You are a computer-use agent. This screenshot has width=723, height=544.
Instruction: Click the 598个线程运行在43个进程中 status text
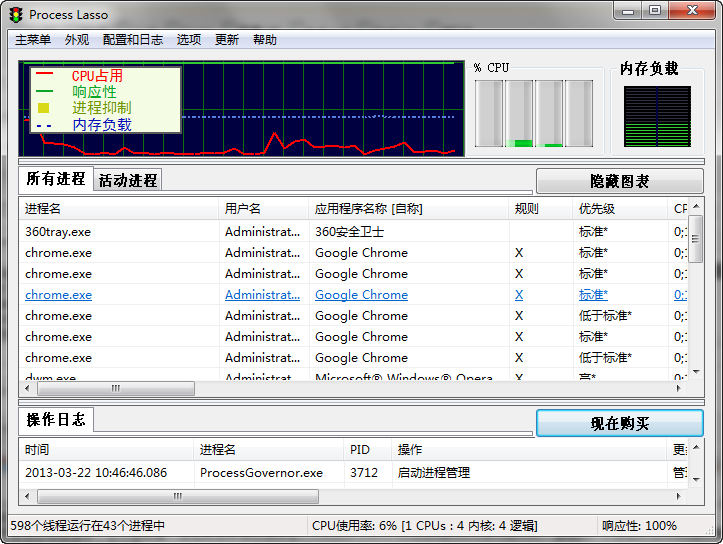point(88,526)
